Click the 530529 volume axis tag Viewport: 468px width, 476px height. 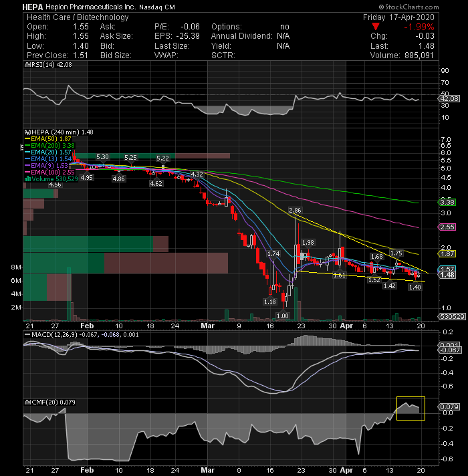pos(451,317)
